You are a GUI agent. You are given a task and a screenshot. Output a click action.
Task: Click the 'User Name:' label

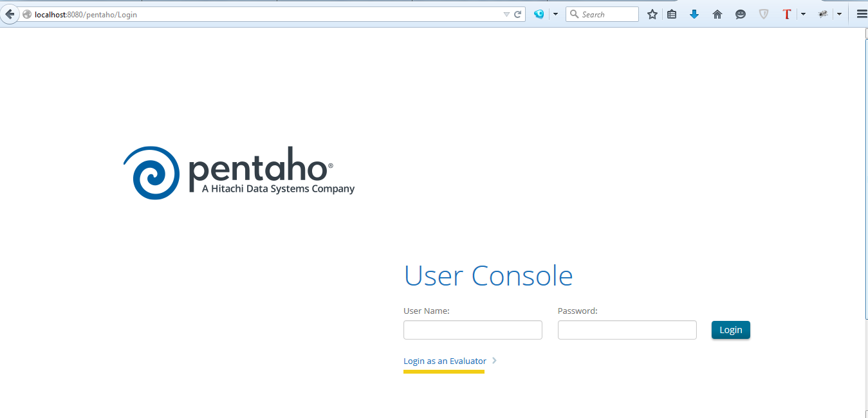(427, 311)
